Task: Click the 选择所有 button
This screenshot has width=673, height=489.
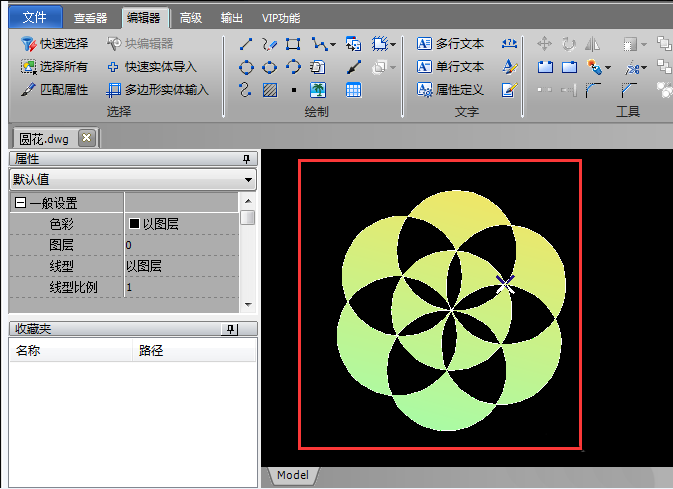Action: tap(55, 67)
